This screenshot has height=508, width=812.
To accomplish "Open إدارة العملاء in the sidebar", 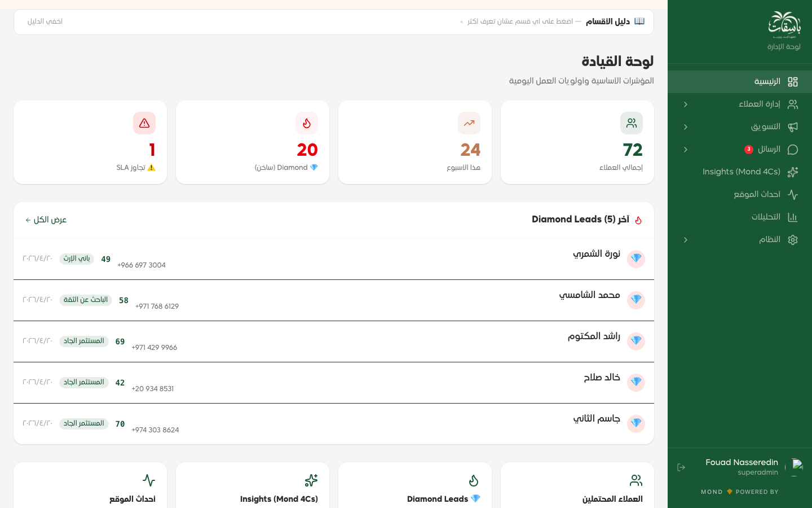I will (740, 104).
